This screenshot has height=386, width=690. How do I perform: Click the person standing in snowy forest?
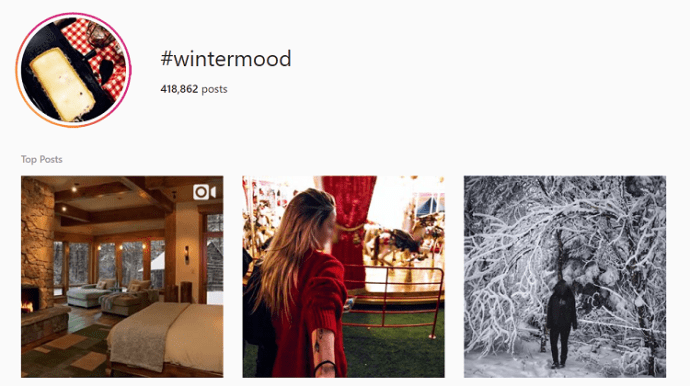(561, 324)
